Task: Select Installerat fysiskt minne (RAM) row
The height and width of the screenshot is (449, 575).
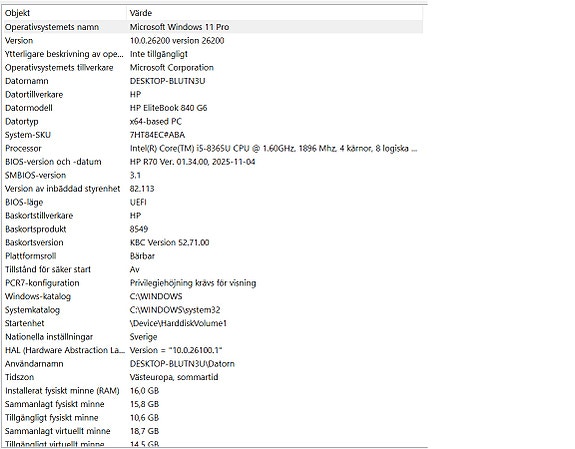Action: (x=212, y=391)
